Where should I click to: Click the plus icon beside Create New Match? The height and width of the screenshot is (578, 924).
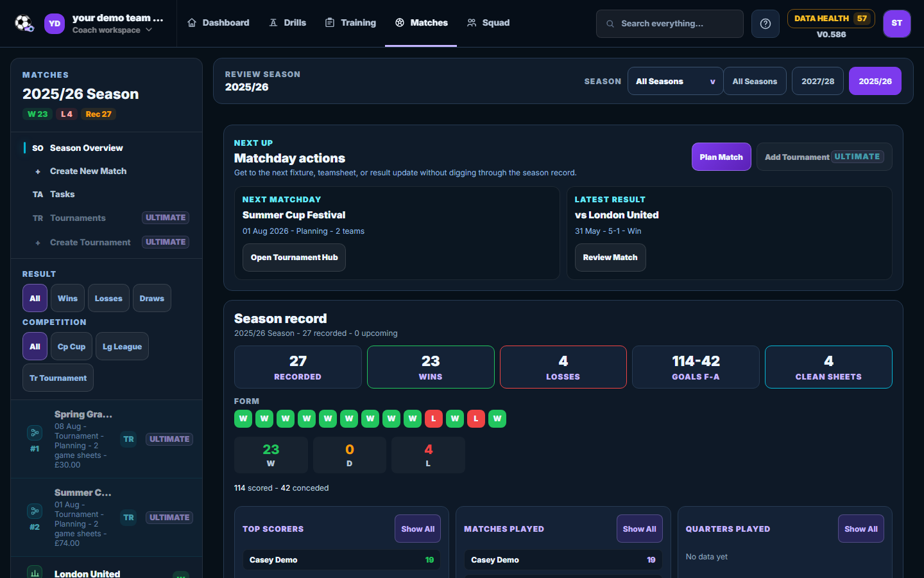(x=38, y=171)
